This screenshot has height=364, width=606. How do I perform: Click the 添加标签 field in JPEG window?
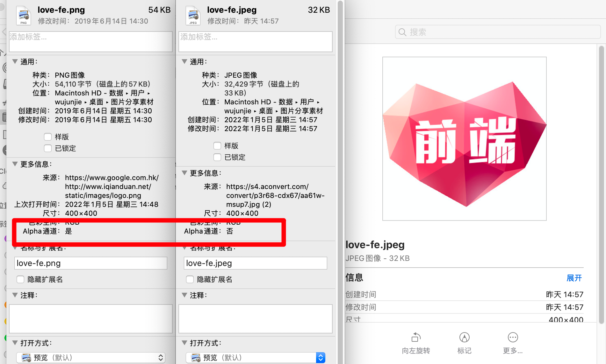click(256, 42)
